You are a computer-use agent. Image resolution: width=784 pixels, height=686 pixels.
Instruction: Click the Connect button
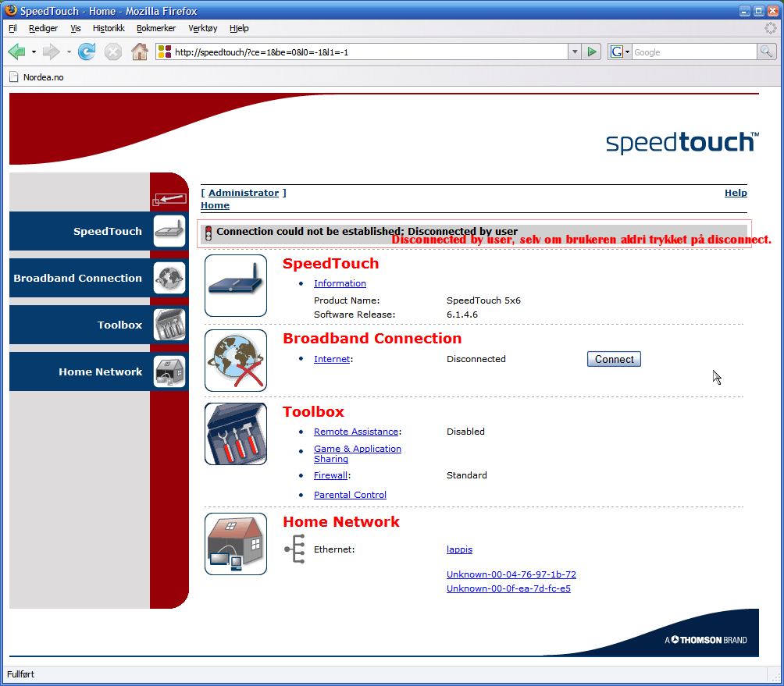click(x=614, y=359)
